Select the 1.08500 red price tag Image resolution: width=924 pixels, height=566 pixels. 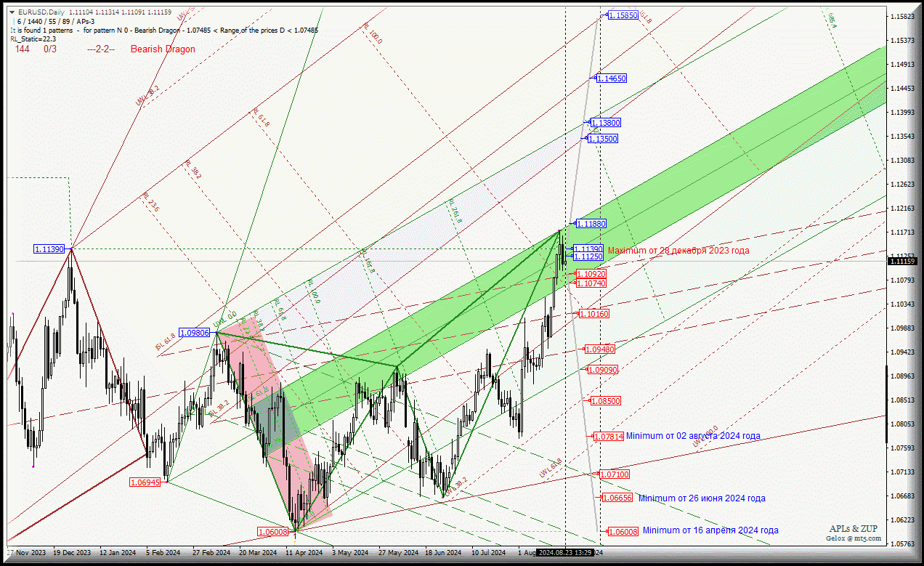(605, 401)
